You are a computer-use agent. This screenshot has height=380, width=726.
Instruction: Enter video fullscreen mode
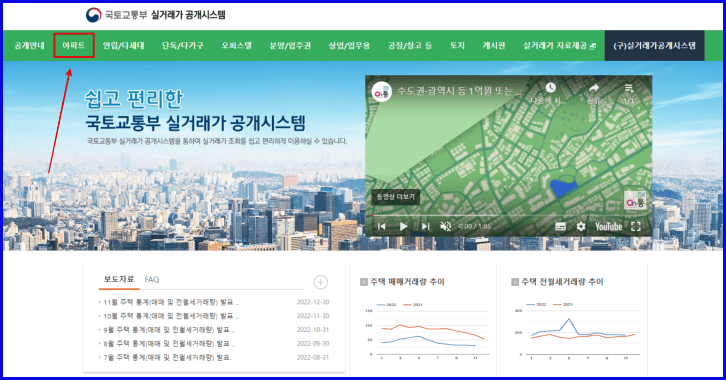636,226
